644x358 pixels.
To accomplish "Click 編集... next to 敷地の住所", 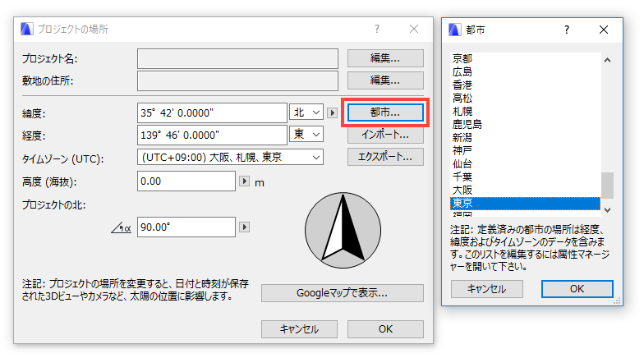I will (x=385, y=80).
